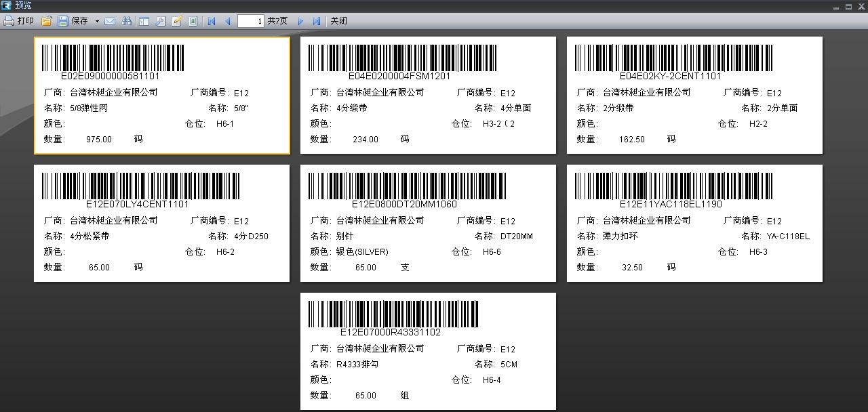Click the barcode image above E04E0200004FSM1201

402,58
